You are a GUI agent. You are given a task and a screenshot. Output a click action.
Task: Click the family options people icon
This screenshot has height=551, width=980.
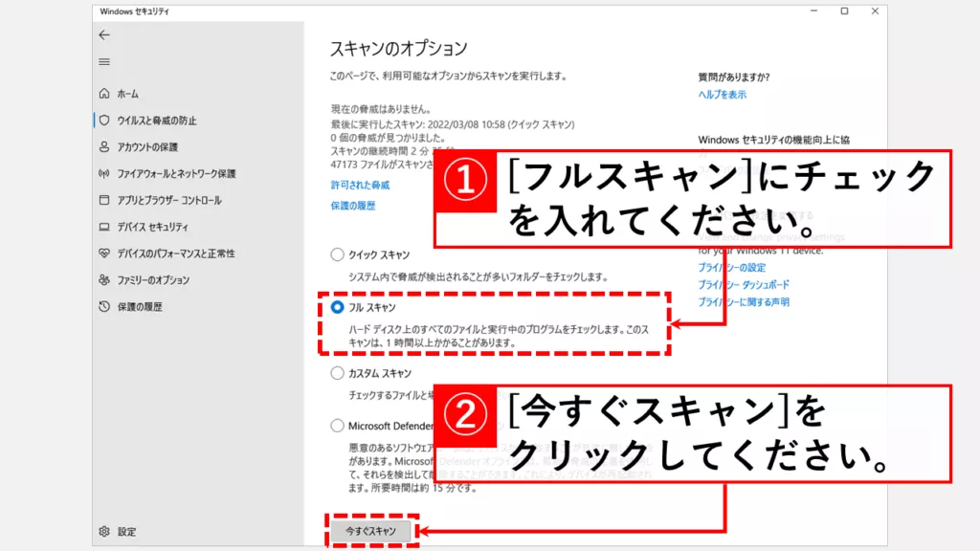tap(104, 280)
